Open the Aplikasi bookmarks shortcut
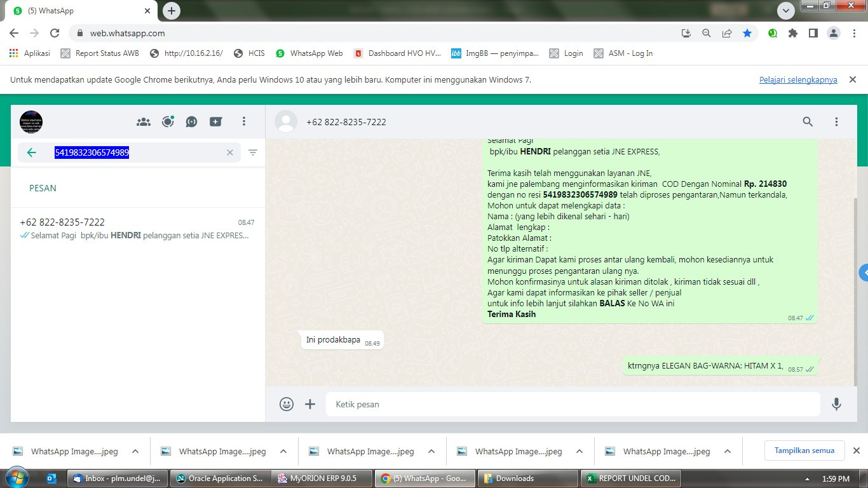Image resolution: width=868 pixels, height=488 pixels. (30, 53)
